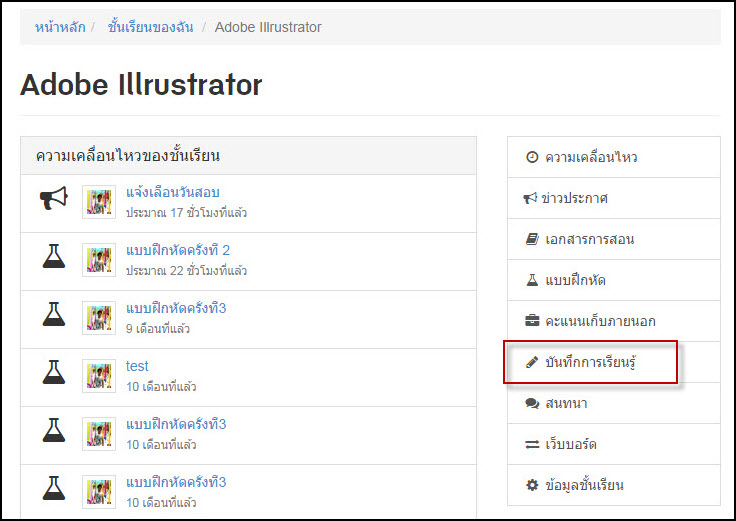Viewport: 736px width, 521px height.
Task: Click the clock icon beside ความเคลื่อนไหว
Action: click(532, 157)
